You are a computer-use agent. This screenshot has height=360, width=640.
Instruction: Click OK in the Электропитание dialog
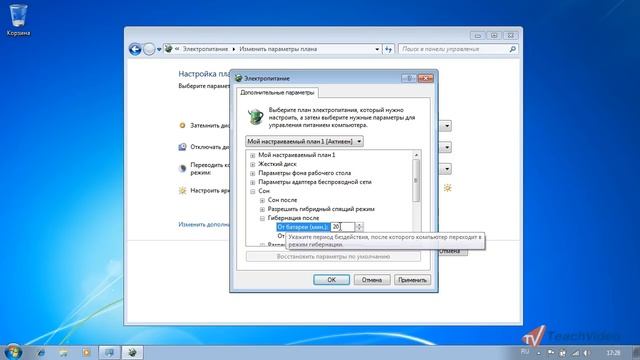click(x=331, y=280)
